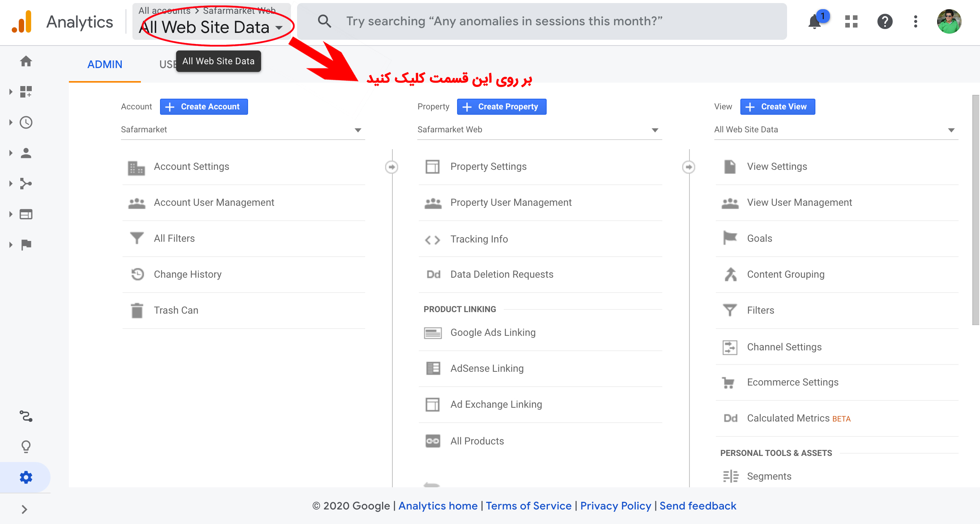Open Discover lightbulb icon in sidebar
980x524 pixels.
click(26, 447)
